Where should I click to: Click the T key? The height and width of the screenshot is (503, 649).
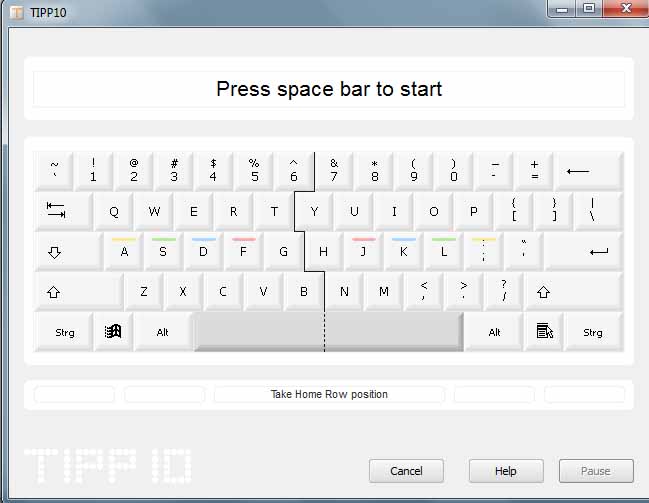tap(274, 211)
